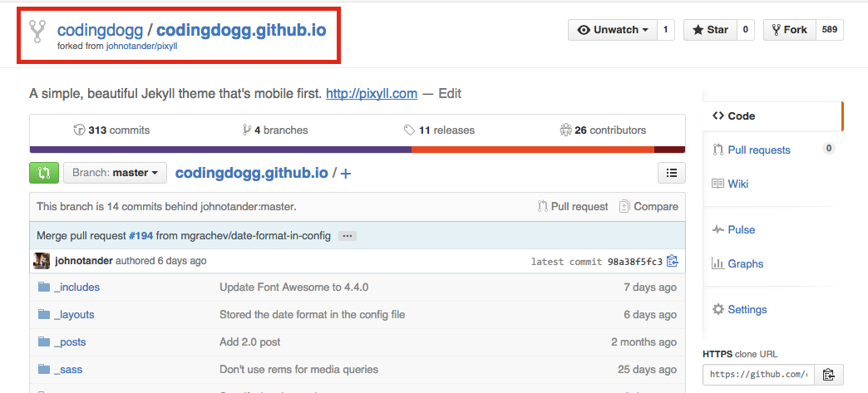Fork this repository
The height and width of the screenshot is (393, 868).
point(789,30)
